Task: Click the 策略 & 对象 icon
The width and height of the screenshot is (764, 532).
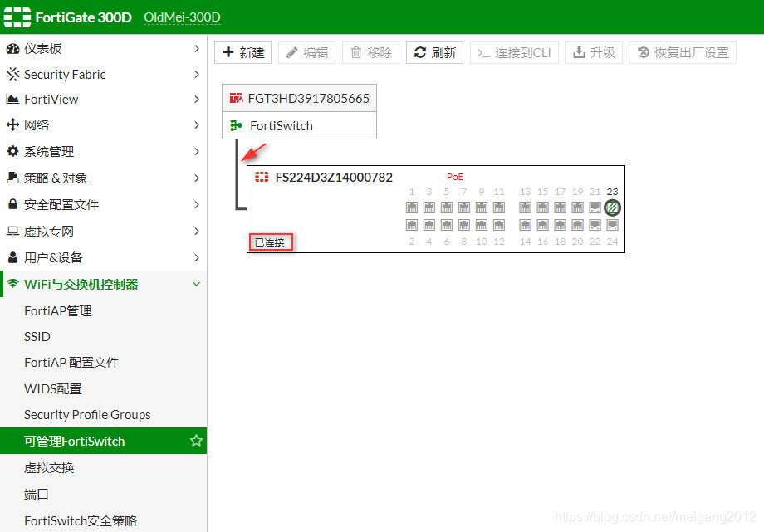Action: point(12,178)
